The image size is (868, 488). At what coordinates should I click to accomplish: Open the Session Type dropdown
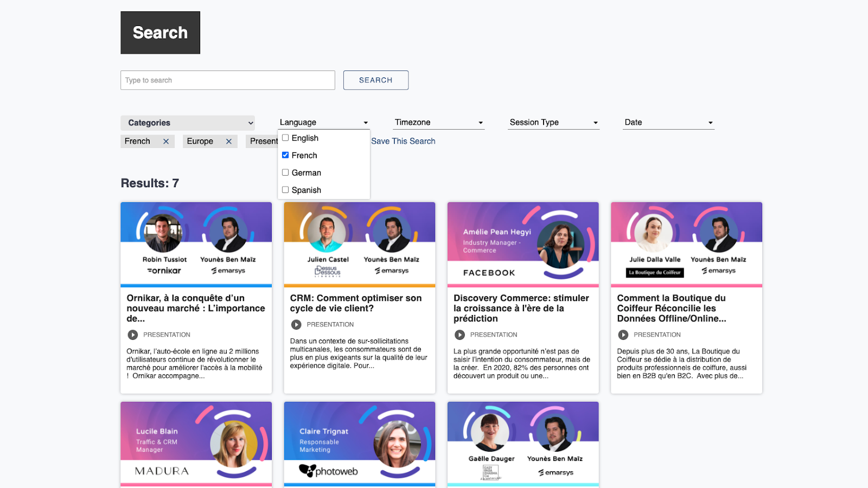point(554,123)
